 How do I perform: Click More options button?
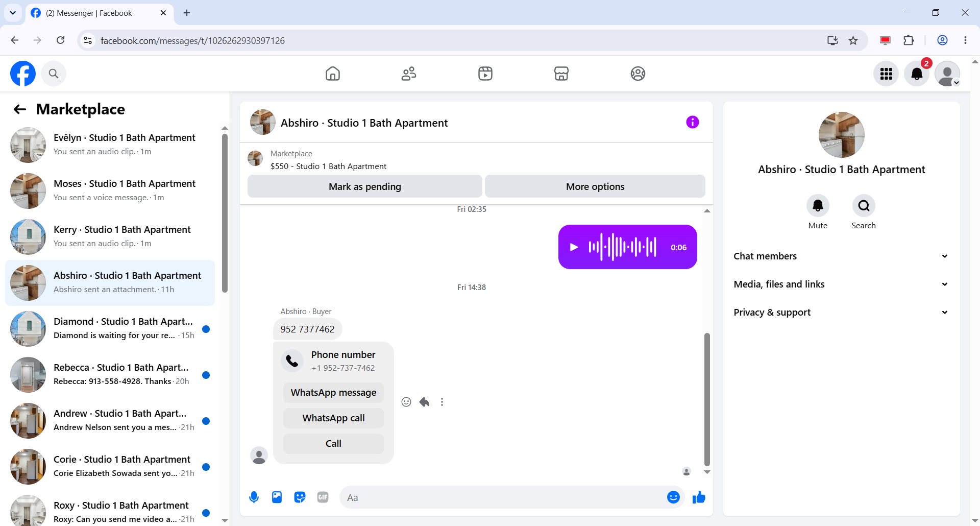pyautogui.click(x=595, y=186)
